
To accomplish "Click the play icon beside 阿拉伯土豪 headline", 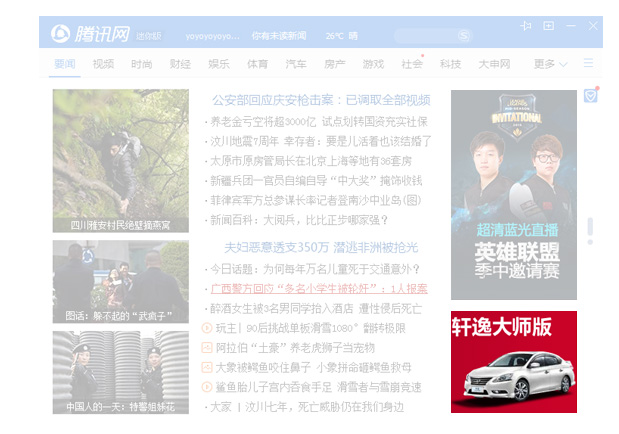I will point(207,348).
